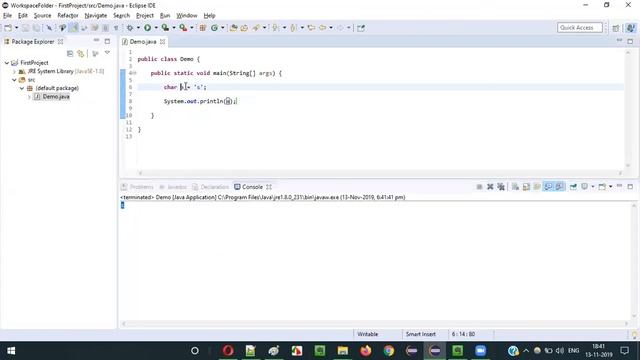Click the Last Edit Location icon
This screenshot has width=640, height=360.
tap(311, 28)
